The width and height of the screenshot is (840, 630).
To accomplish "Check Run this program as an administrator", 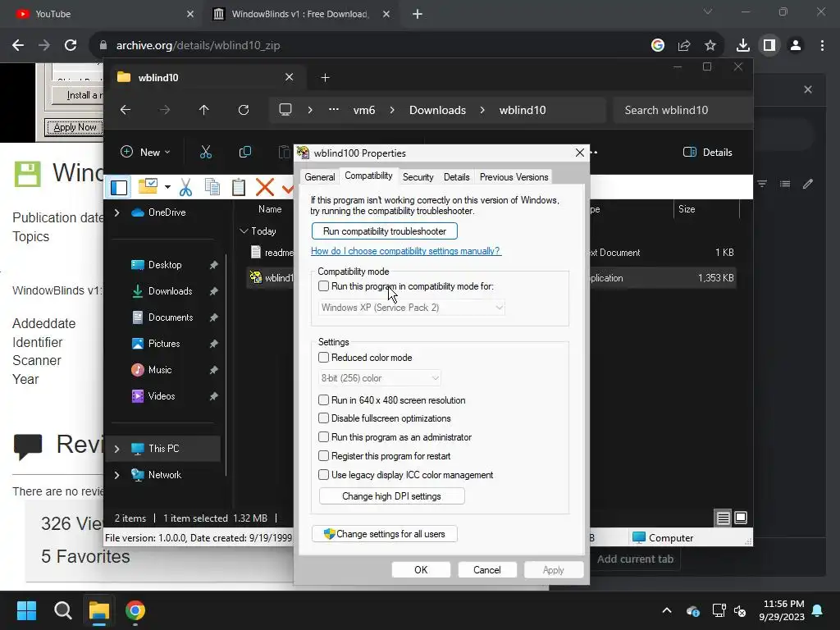I will click(x=323, y=436).
